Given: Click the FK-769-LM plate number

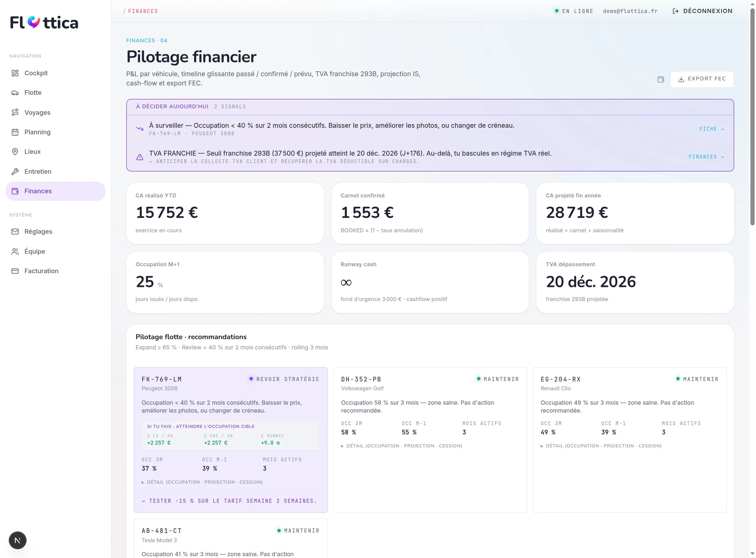Looking at the screenshot, I should coord(162,379).
